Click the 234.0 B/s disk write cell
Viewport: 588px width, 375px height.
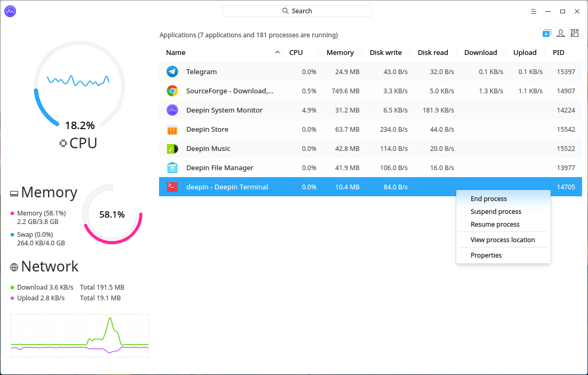tap(394, 130)
